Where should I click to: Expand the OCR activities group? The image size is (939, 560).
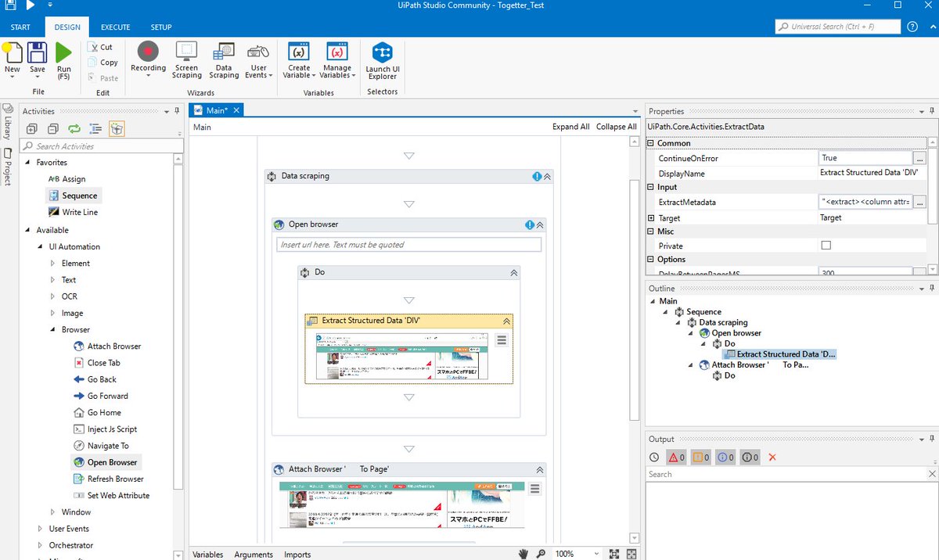click(54, 296)
